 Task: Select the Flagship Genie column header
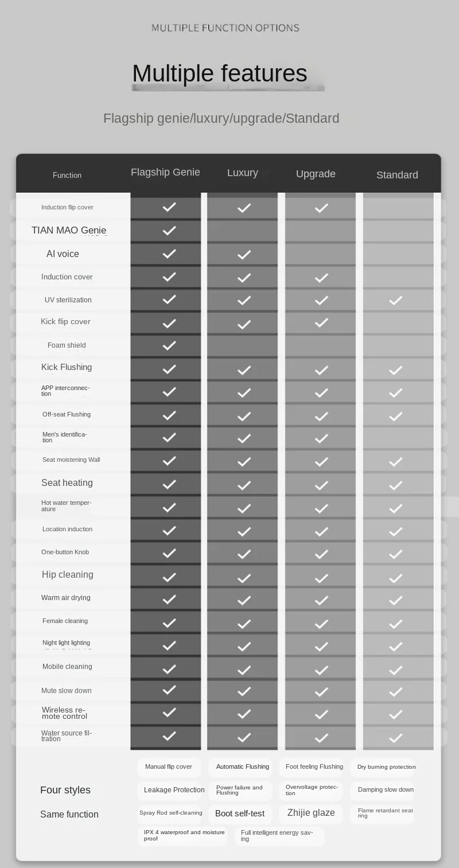pos(165,172)
